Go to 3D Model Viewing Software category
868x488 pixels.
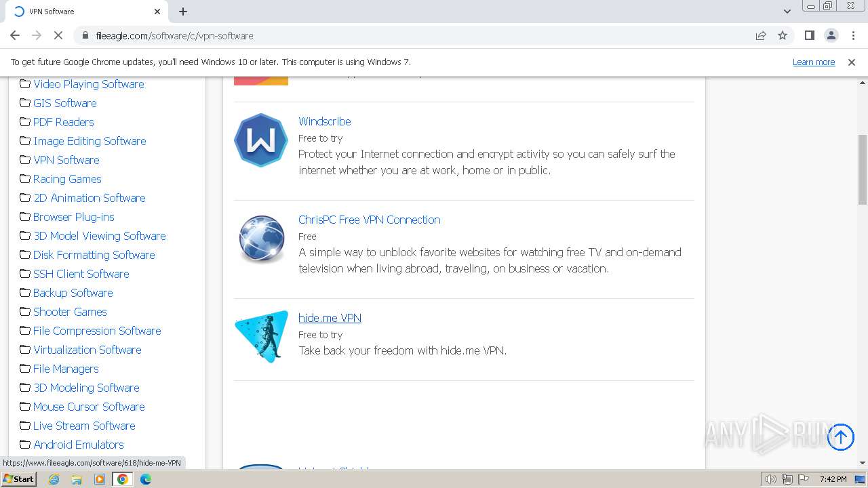[100, 236]
